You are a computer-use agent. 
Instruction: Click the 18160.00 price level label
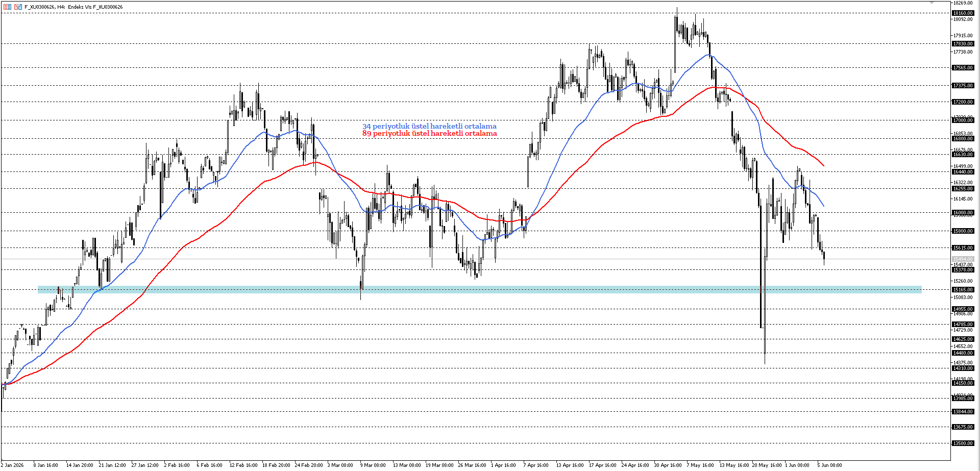(x=963, y=13)
